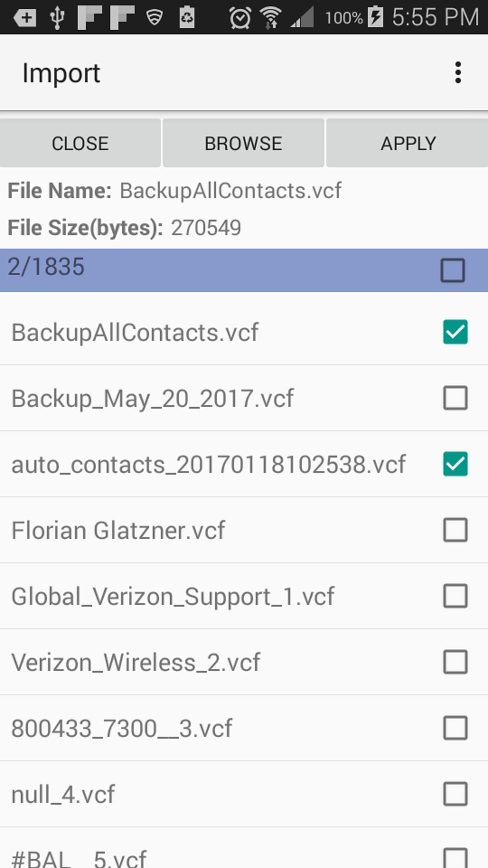The height and width of the screenshot is (868, 488).
Task: Tap the Import screen title
Action: 61,72
